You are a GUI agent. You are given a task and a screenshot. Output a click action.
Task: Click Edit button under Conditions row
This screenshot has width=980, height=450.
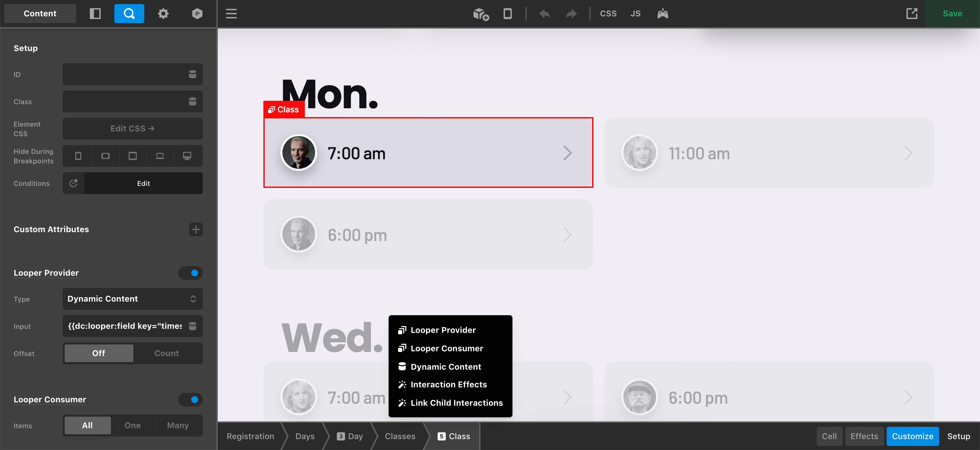[x=143, y=183]
